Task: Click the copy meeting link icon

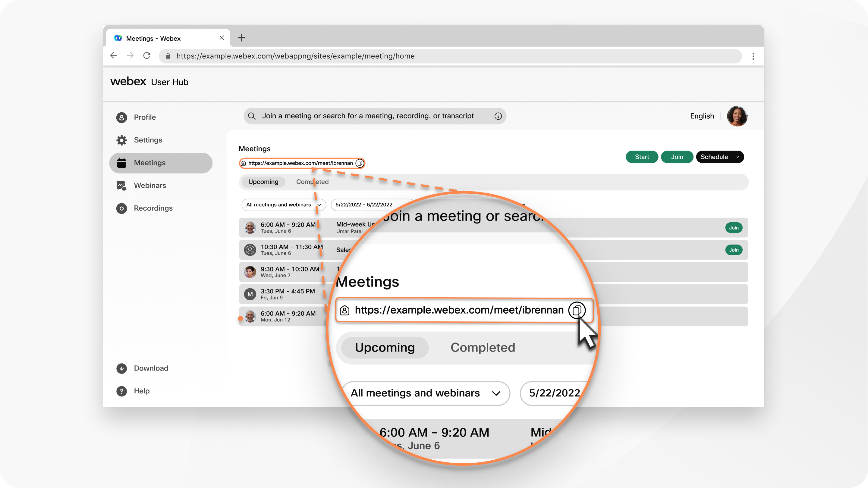Action: (360, 163)
